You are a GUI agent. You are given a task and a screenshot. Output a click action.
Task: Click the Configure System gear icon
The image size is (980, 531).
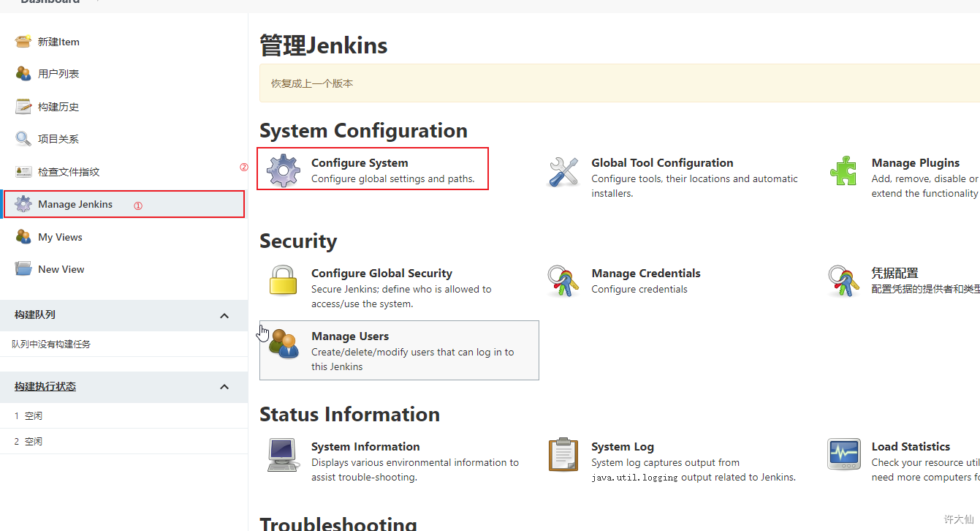[x=284, y=170]
